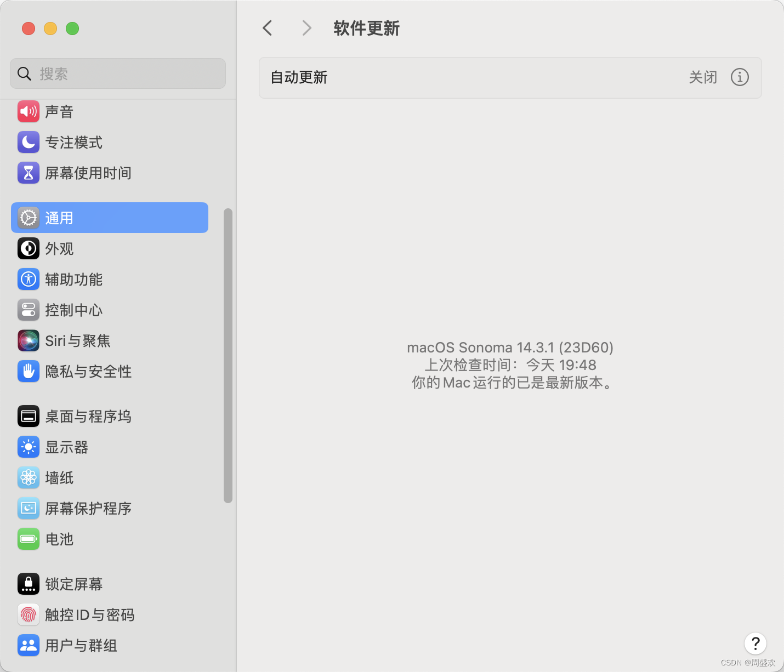Open 墙纸 settings label
The image size is (784, 672).
click(59, 478)
